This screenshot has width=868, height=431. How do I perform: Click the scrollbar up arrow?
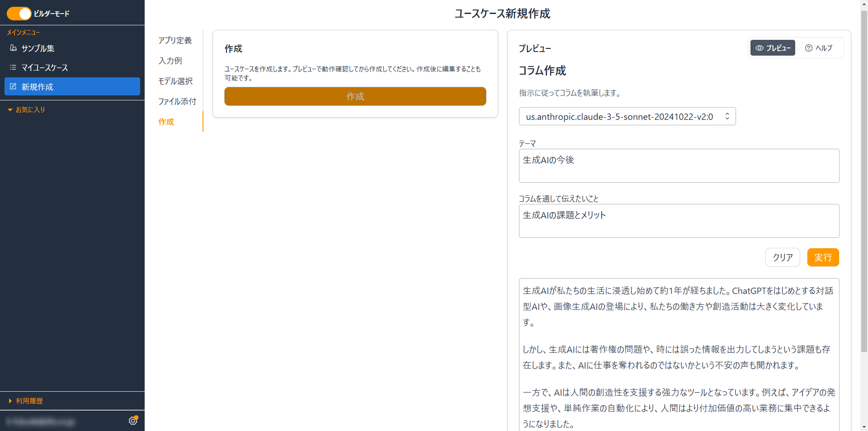pyautogui.click(x=864, y=4)
